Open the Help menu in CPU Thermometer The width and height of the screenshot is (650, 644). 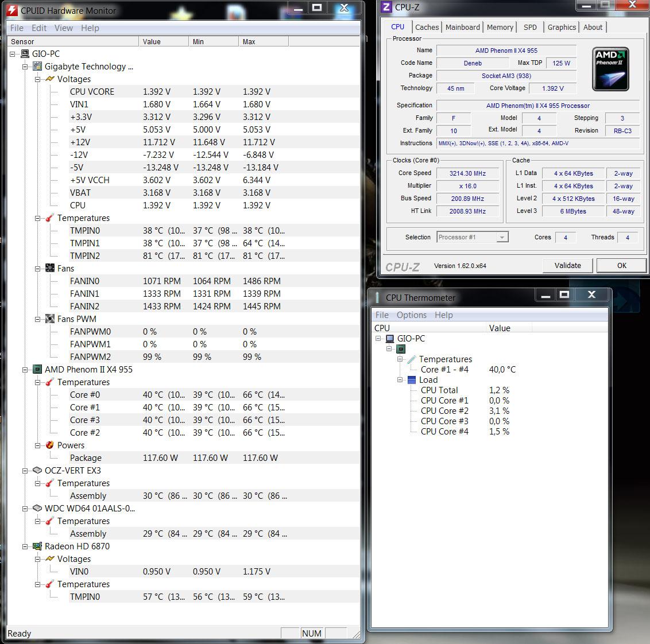point(443,315)
